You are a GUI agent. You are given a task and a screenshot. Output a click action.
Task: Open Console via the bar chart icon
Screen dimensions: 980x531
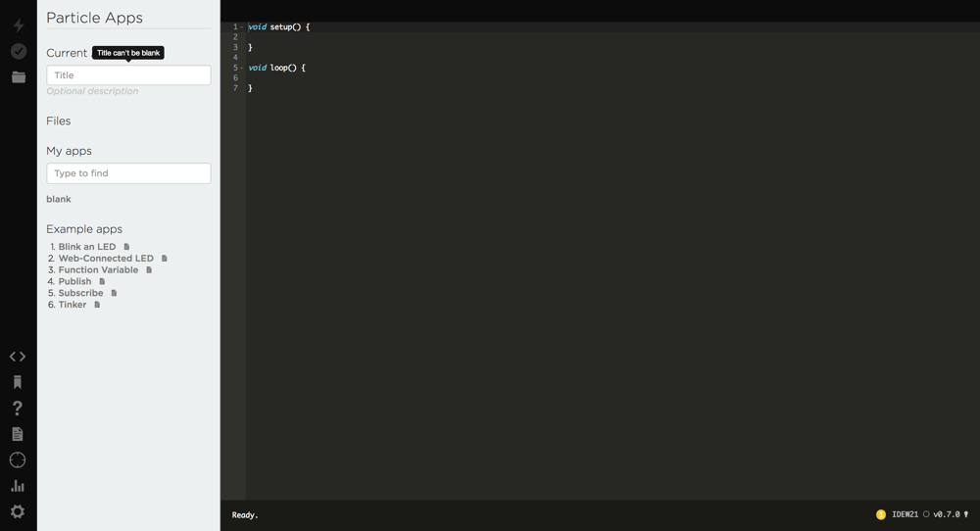click(18, 486)
